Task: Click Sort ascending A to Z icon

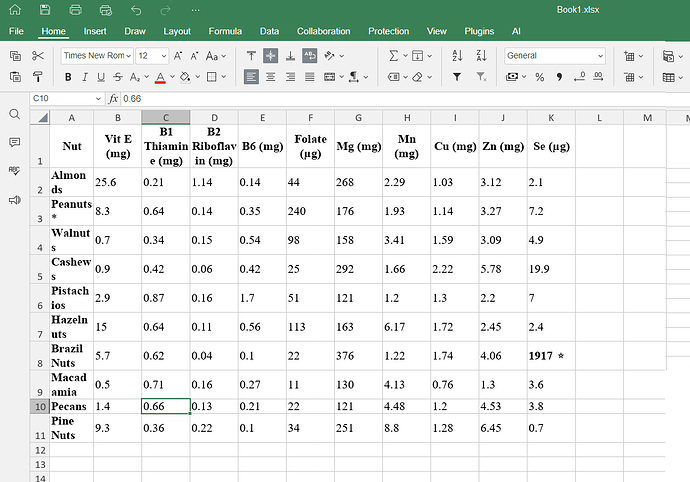Action: pos(457,56)
